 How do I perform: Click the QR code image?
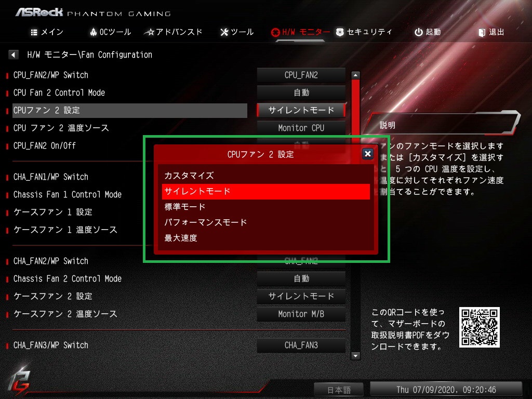pyautogui.click(x=479, y=327)
